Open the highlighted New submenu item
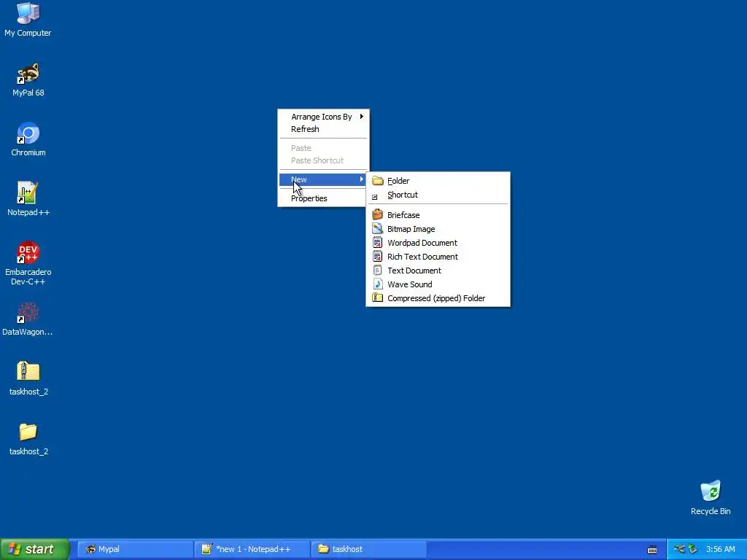Image resolution: width=747 pixels, height=560 pixels. [323, 179]
